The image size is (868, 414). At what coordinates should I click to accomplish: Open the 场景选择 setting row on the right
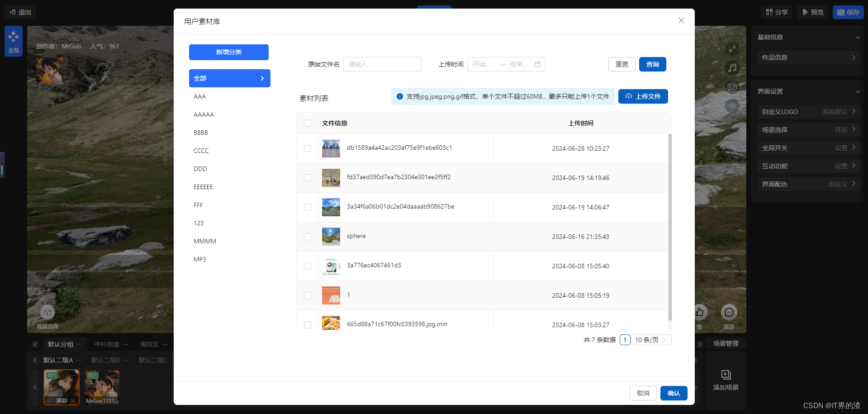click(x=809, y=130)
